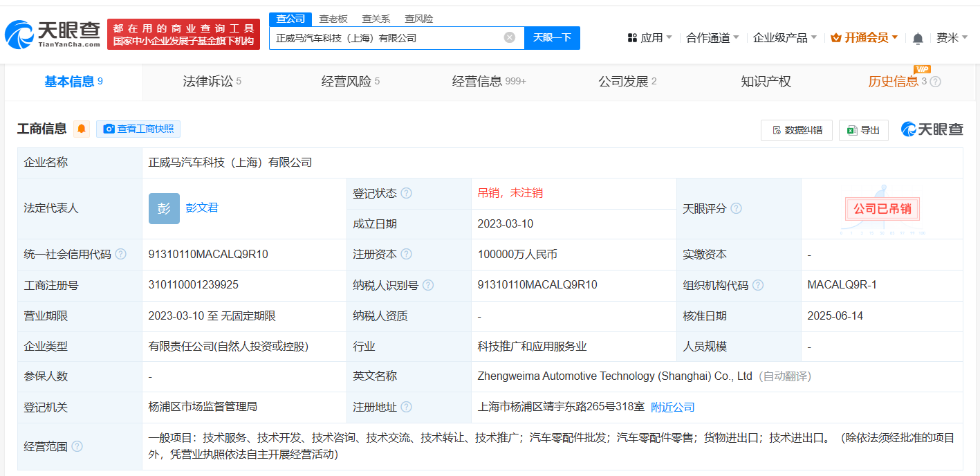Select the 查风险 search tab
The image size is (980, 476).
coord(419,19)
